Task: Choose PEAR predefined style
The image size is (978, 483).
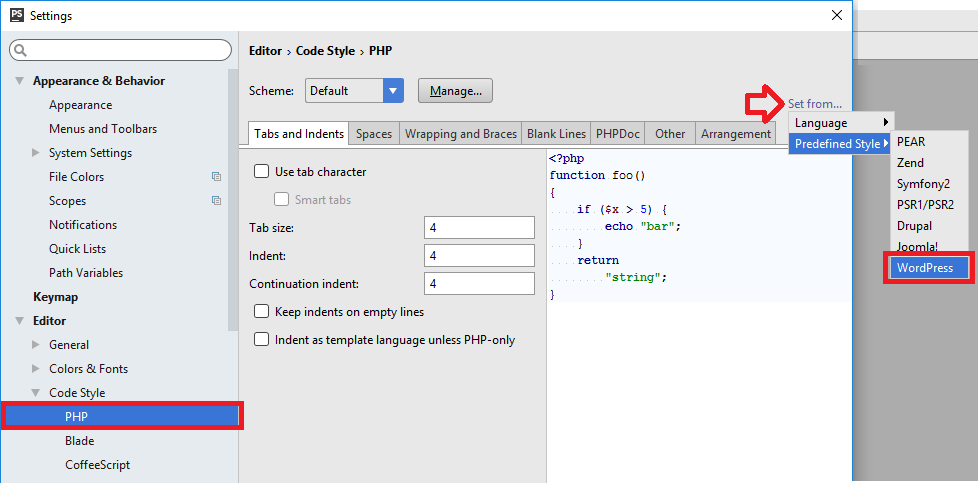Action: pos(929,142)
